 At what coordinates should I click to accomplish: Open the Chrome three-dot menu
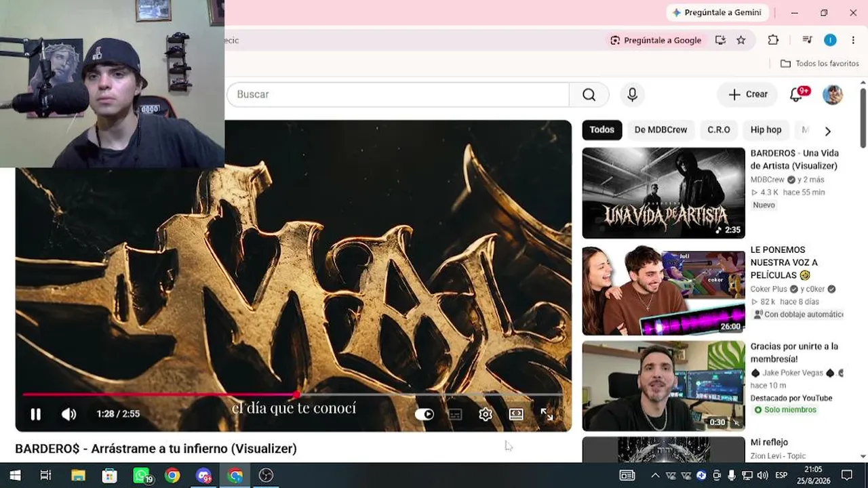(853, 40)
